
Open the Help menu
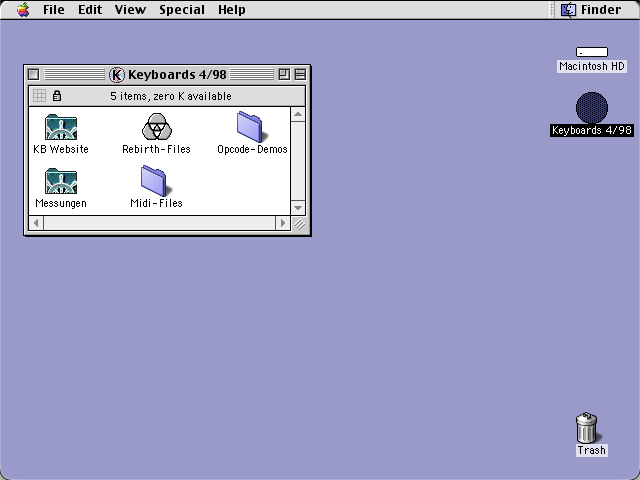coord(231,9)
